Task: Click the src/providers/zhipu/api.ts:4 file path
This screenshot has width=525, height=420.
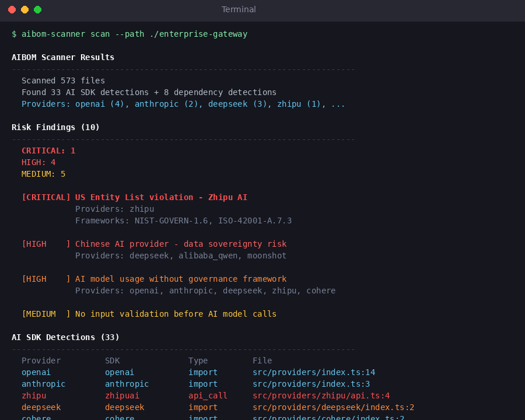Action: point(321,396)
